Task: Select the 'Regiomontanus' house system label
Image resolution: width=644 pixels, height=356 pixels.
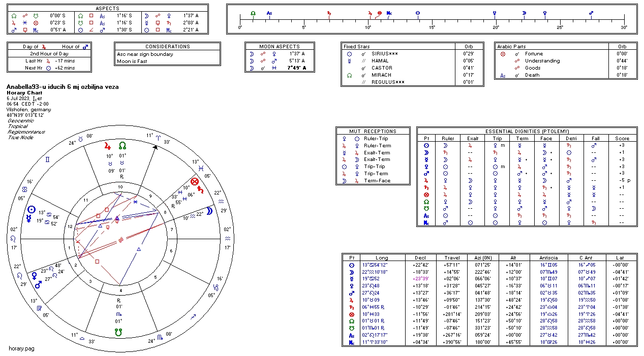Action: click(26, 132)
